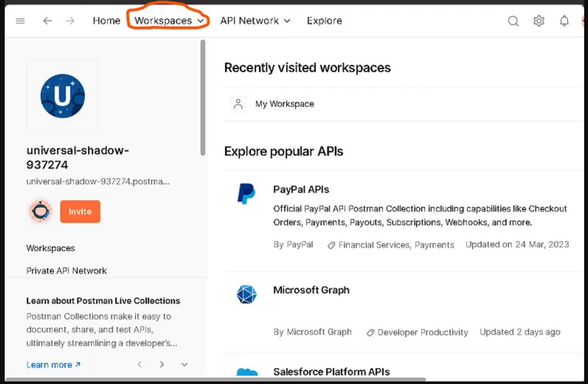Open the Explore page
This screenshot has height=384, width=588.
point(324,21)
